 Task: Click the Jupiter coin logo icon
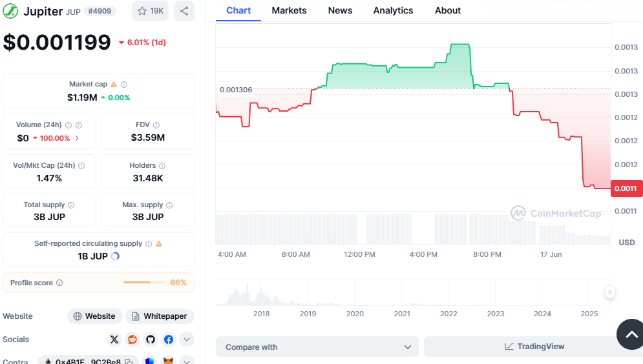(x=10, y=11)
